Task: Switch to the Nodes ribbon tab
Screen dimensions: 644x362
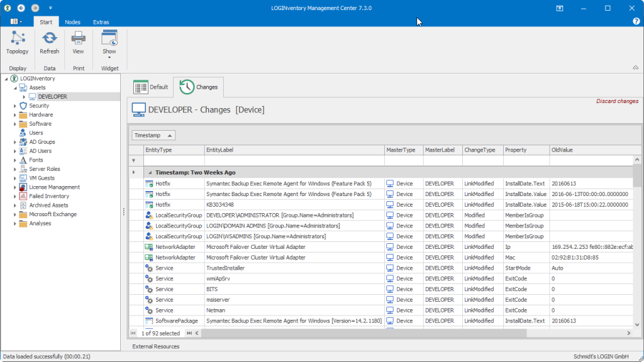Action: pos(72,22)
